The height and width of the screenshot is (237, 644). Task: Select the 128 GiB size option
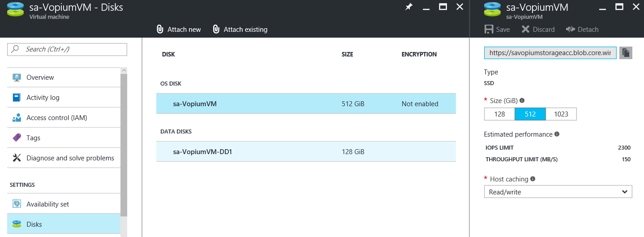[499, 114]
